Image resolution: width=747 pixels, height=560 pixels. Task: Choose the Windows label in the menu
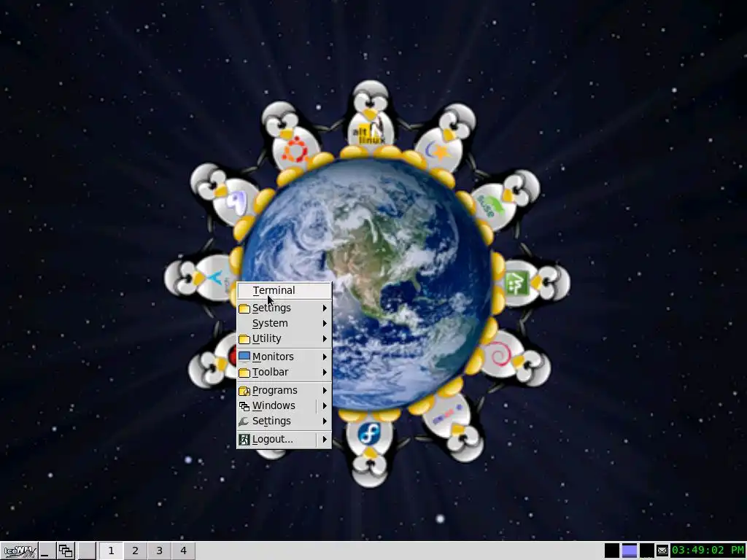274,405
